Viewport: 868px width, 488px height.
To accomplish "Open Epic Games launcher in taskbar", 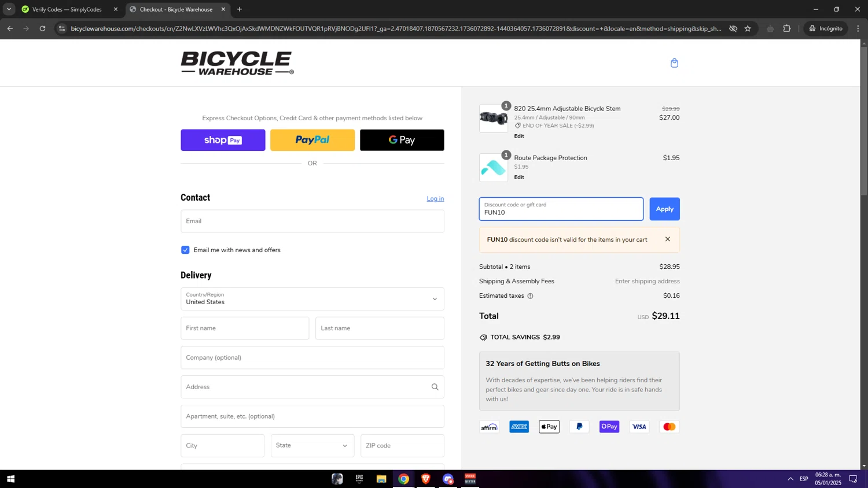I will point(359,479).
